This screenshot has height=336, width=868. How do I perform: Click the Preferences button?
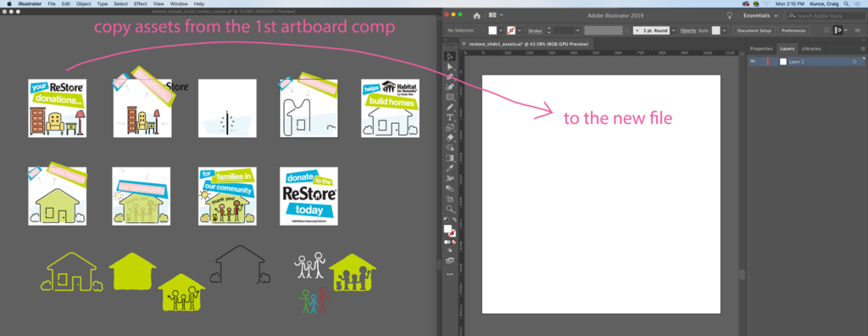click(793, 31)
